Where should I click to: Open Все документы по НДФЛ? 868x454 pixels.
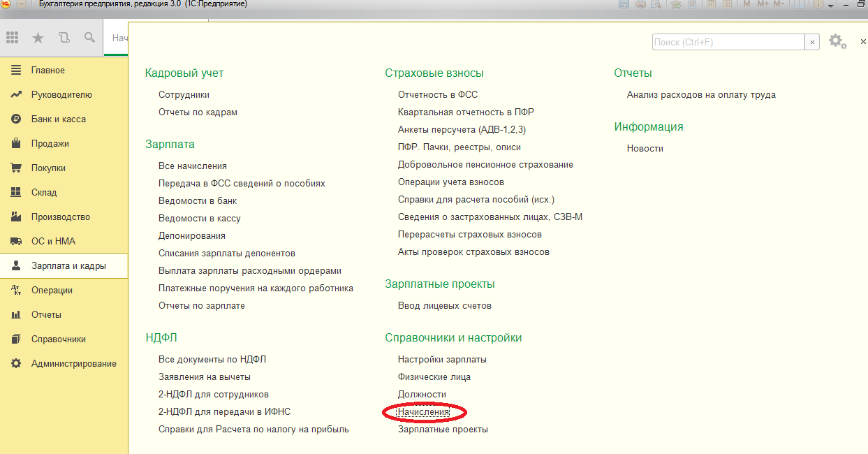(x=212, y=360)
